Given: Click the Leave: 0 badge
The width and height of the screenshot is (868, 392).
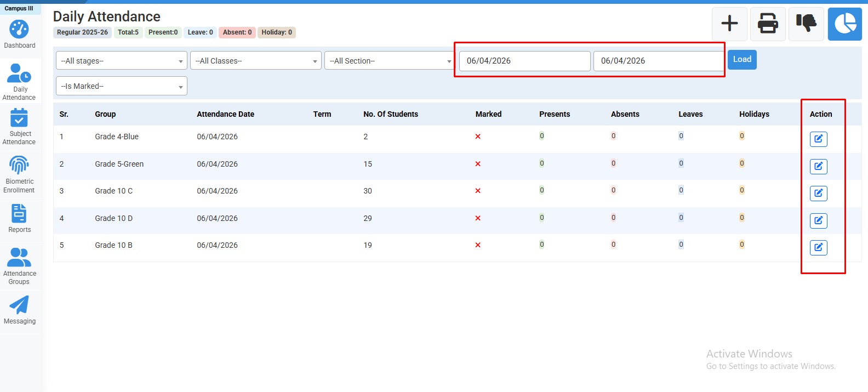Looking at the screenshot, I should [200, 32].
